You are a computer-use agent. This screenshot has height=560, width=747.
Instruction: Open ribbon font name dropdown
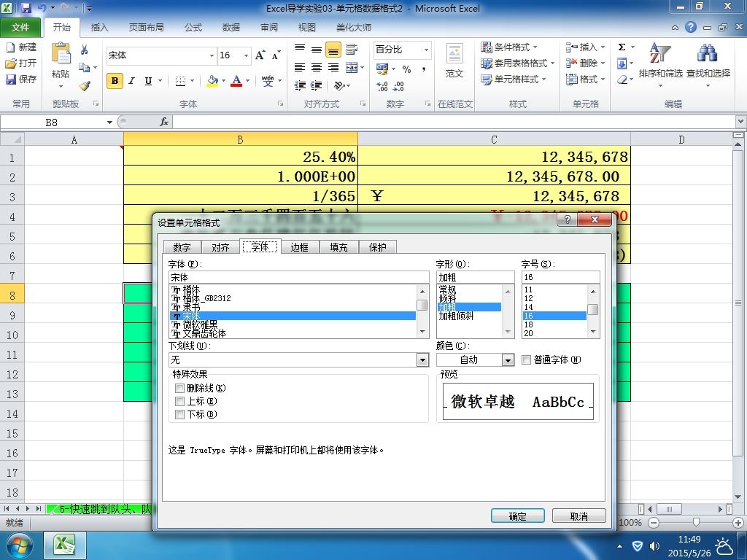(212, 55)
